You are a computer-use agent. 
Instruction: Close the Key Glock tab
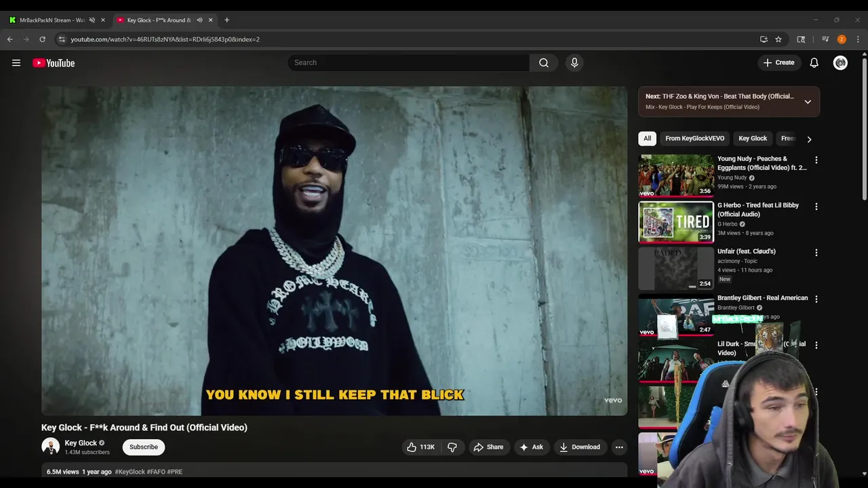click(210, 20)
